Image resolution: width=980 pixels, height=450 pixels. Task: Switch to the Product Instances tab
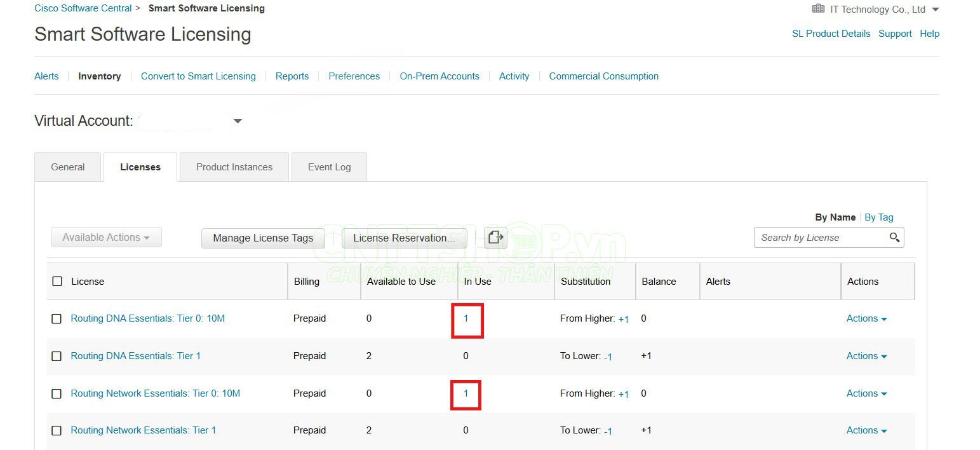[x=234, y=167]
